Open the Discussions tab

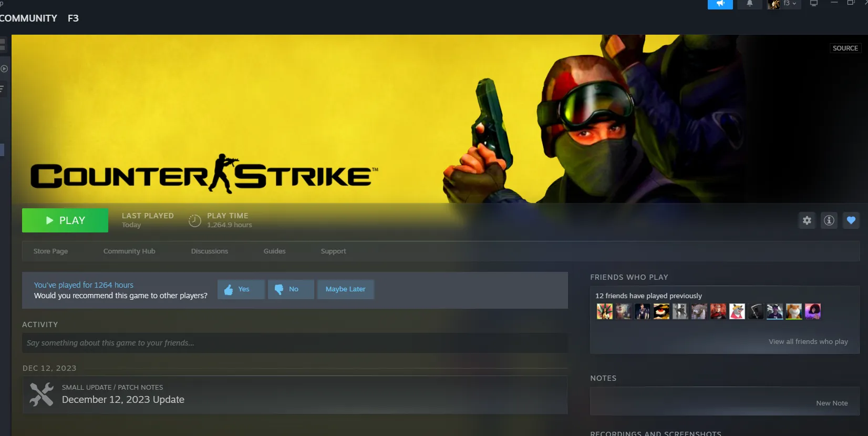click(210, 251)
